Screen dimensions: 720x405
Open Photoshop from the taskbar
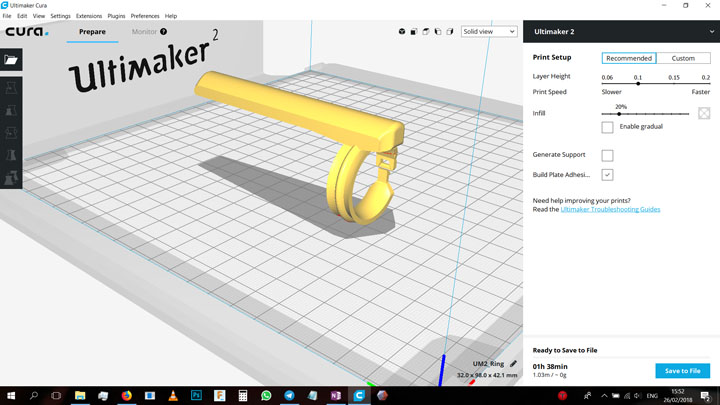click(x=196, y=395)
